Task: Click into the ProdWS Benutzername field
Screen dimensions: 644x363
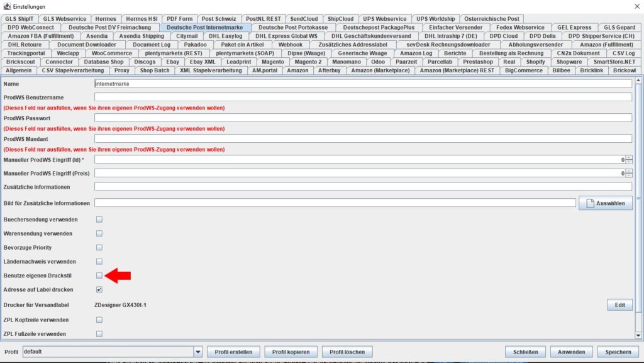Action: tap(363, 98)
